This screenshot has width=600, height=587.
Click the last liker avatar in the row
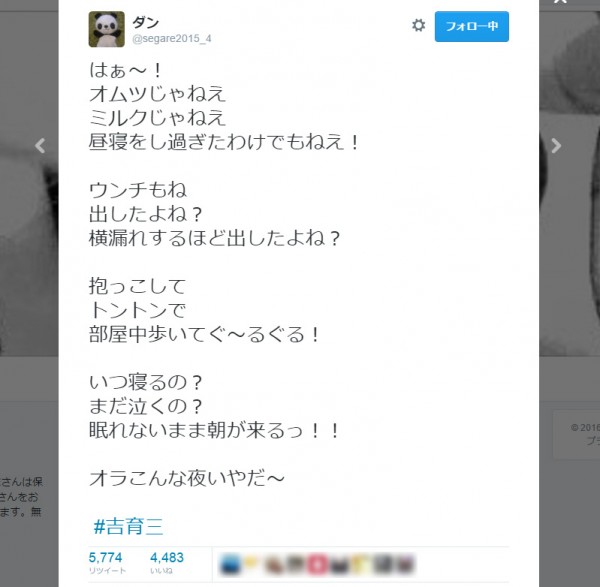(x=405, y=564)
